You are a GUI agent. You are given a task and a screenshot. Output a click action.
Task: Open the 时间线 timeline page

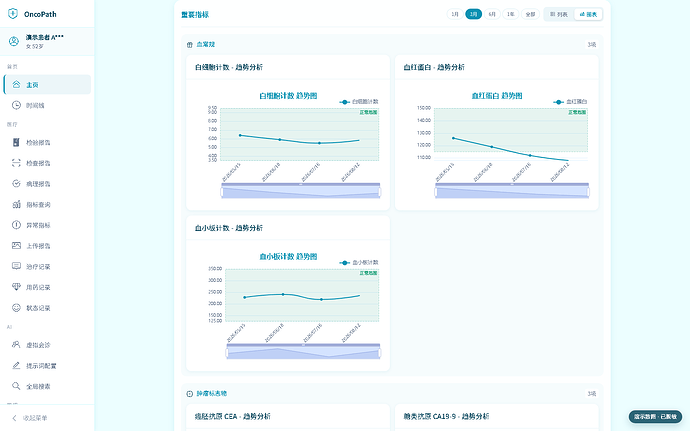pyautogui.click(x=47, y=105)
